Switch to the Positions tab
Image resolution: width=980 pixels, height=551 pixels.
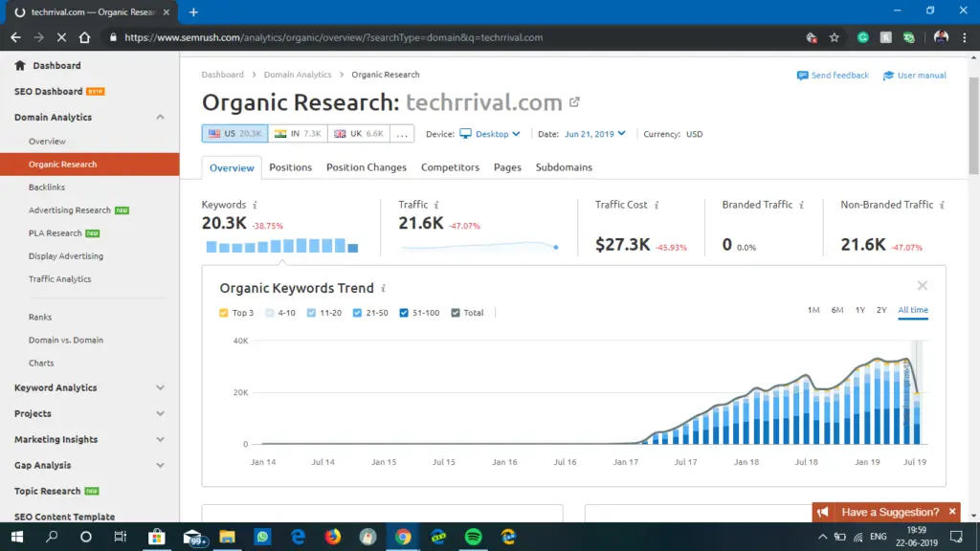(291, 167)
